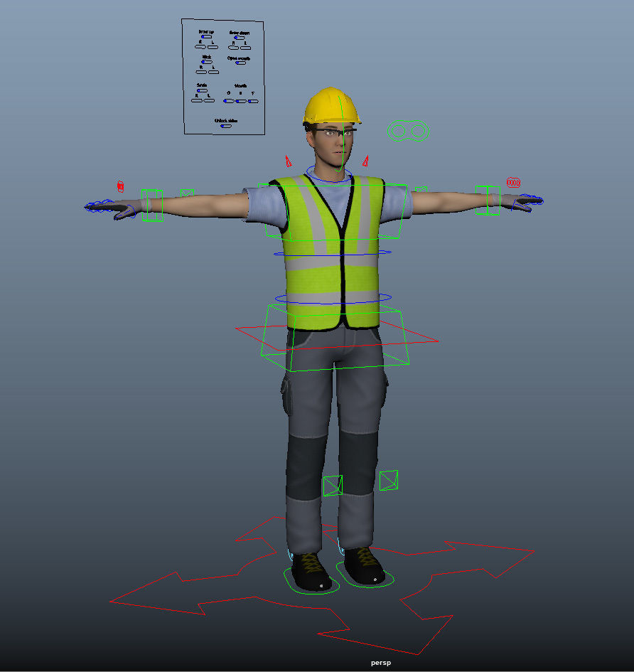Click the Mouth O slider
Screen dimensions: 634x672
(228, 101)
